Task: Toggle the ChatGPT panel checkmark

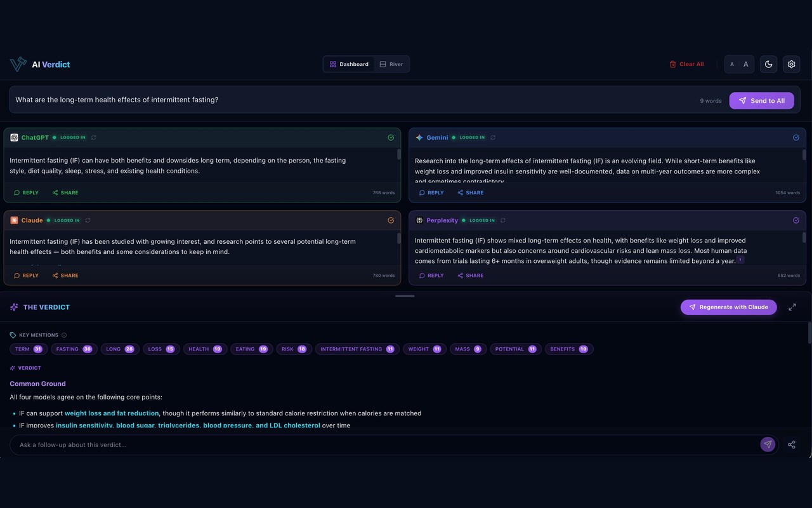Action: 391,137
